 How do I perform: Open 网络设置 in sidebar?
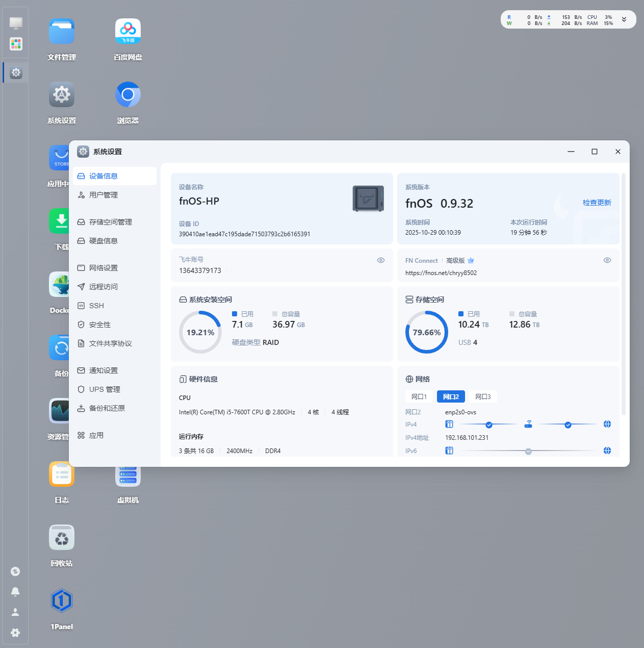coord(115,268)
